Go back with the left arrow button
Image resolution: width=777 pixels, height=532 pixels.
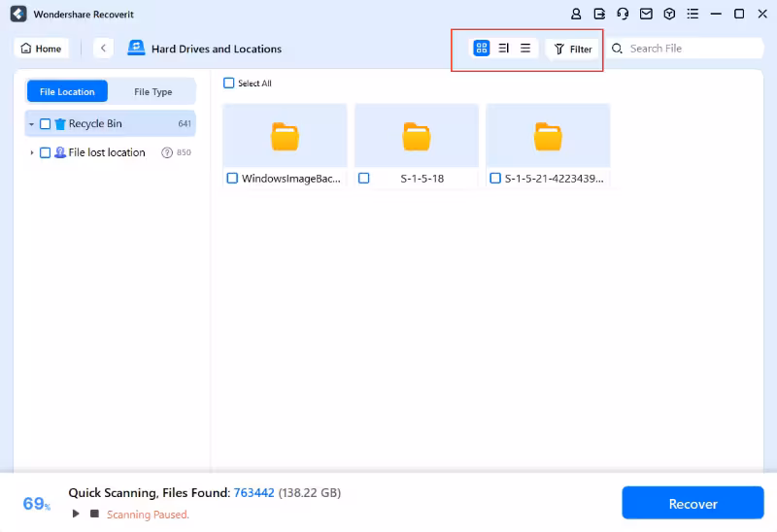(x=103, y=48)
